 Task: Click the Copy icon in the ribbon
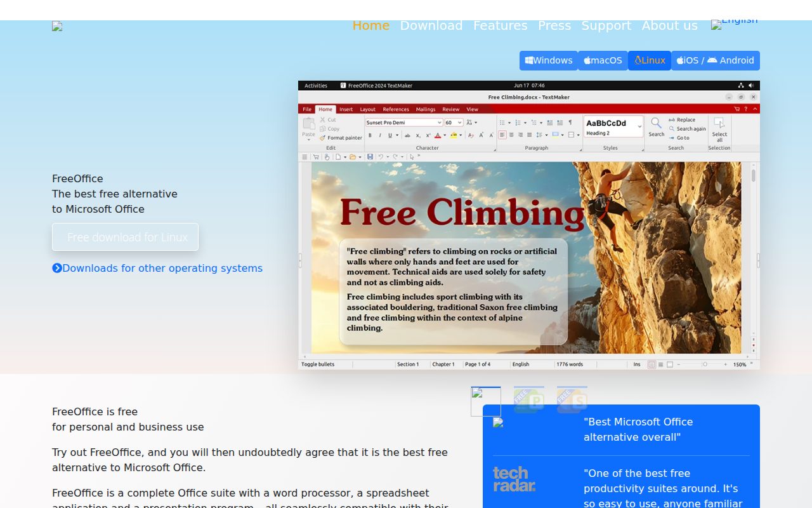[x=323, y=129]
